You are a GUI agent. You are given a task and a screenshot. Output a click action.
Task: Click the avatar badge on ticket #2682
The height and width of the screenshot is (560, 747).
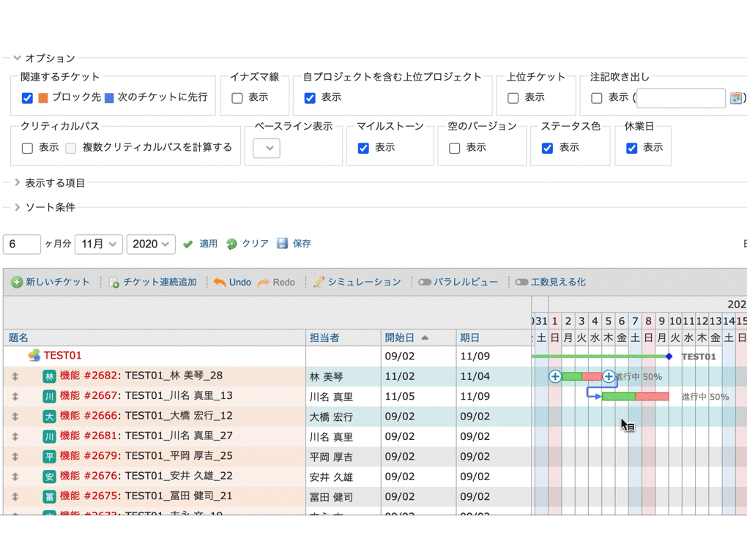coord(50,377)
